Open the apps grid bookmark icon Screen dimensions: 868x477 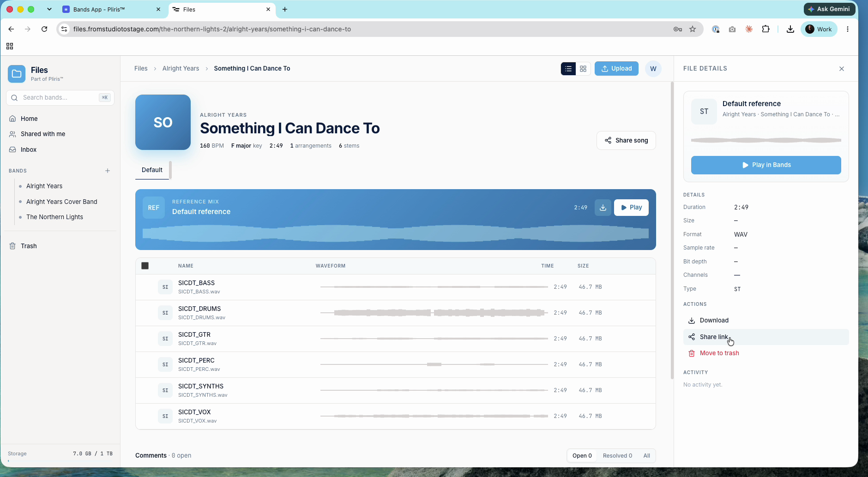coord(10,46)
